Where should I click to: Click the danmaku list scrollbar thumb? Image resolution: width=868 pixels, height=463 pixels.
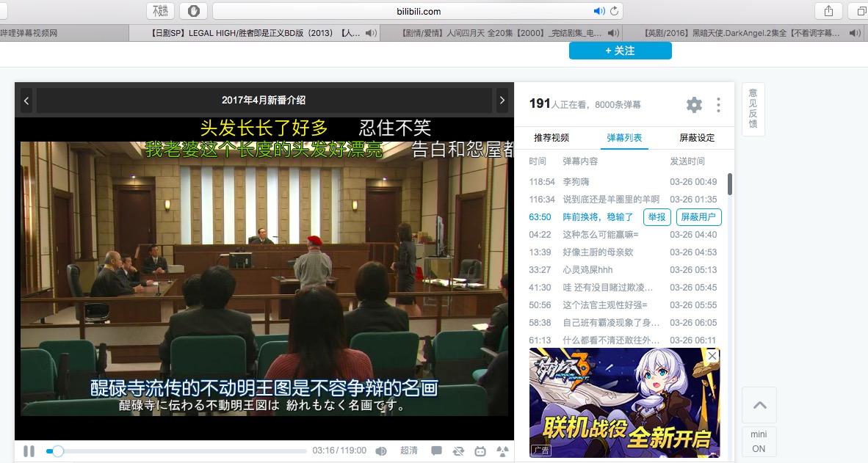click(x=730, y=184)
